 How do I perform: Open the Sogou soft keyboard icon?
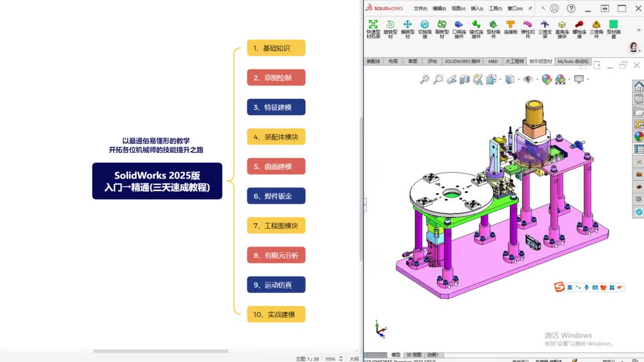tap(595, 288)
